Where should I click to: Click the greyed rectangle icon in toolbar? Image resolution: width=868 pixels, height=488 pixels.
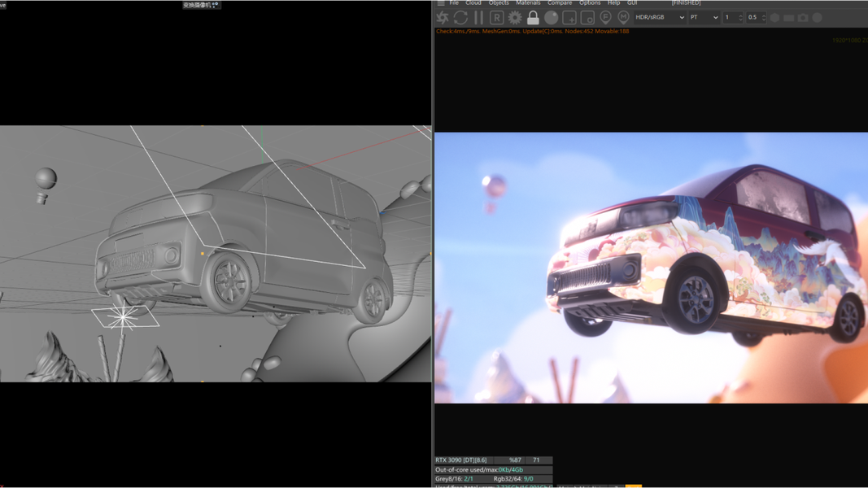point(789,18)
